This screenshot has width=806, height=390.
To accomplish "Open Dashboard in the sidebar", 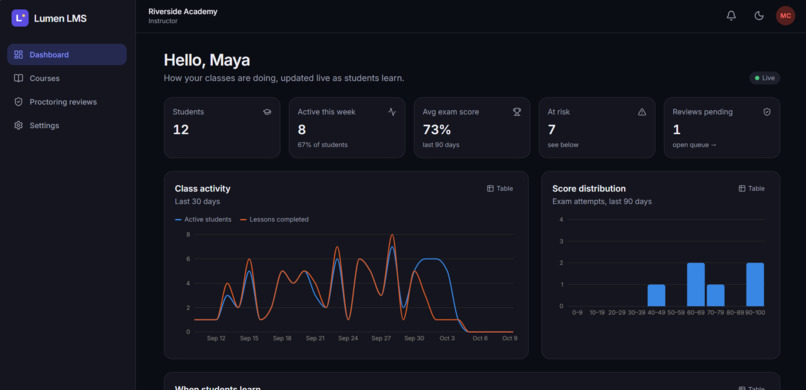I will [67, 54].
